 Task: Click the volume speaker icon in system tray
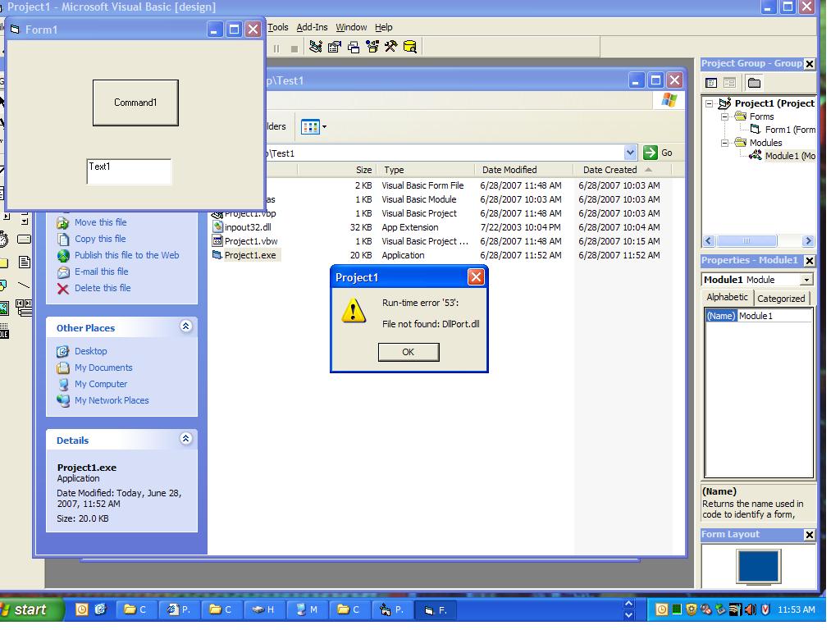point(751,609)
